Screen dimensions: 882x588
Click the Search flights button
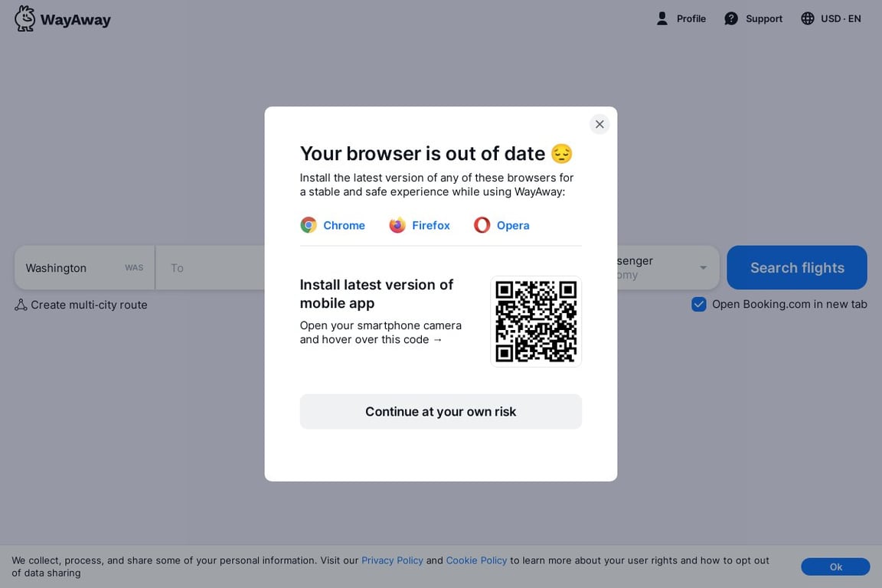tap(796, 267)
